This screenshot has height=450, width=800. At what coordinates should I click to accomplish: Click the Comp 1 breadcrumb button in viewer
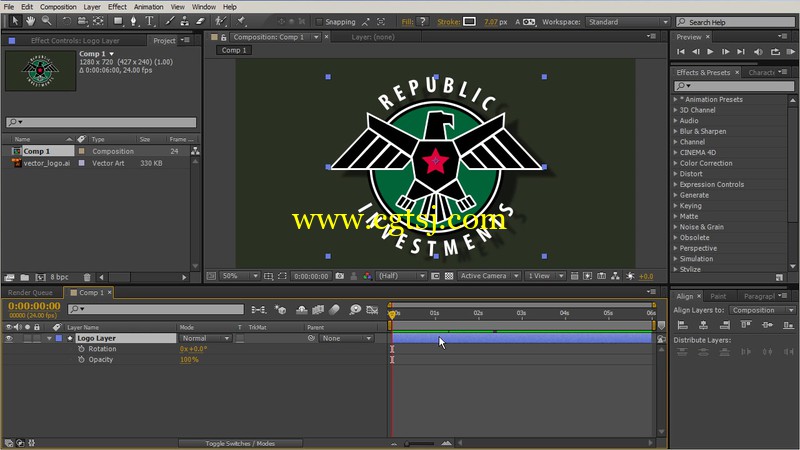(x=234, y=50)
